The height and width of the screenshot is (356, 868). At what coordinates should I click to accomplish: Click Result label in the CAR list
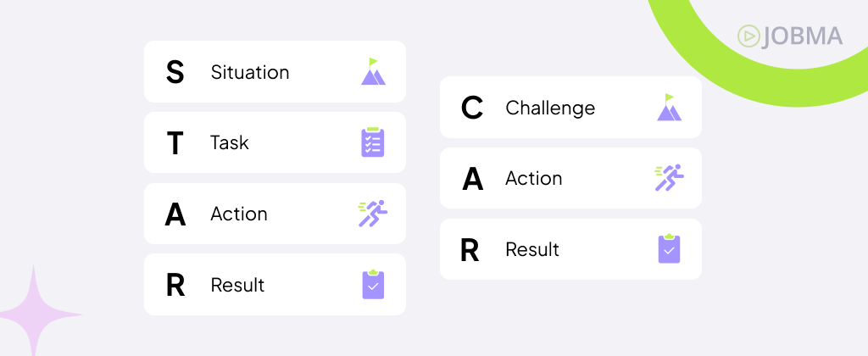532,249
